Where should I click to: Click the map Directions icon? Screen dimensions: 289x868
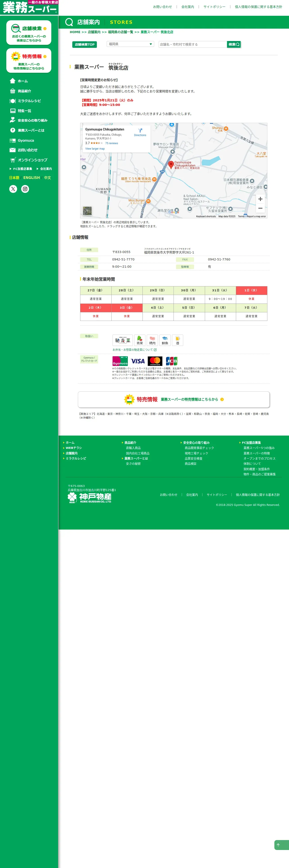tap(140, 130)
